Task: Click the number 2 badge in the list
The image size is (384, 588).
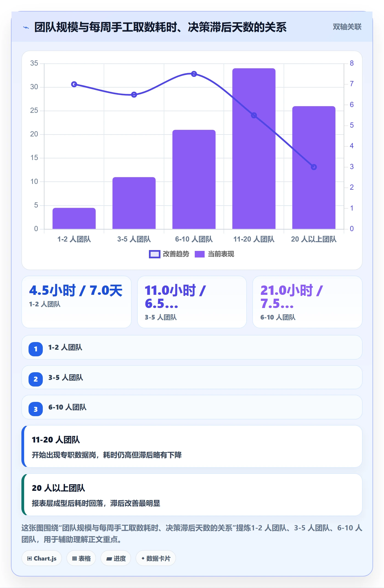Action: pyautogui.click(x=36, y=379)
